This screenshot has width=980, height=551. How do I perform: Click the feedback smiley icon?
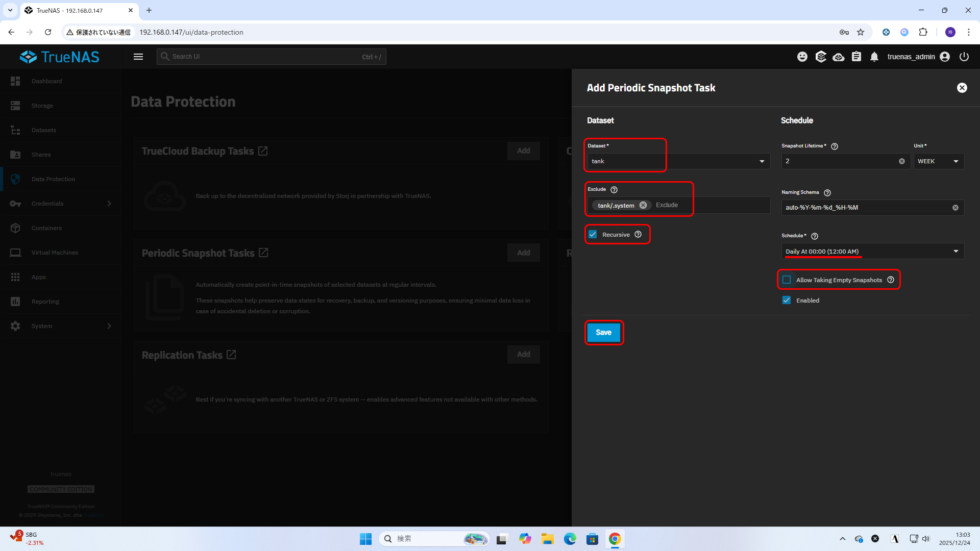tap(802, 57)
